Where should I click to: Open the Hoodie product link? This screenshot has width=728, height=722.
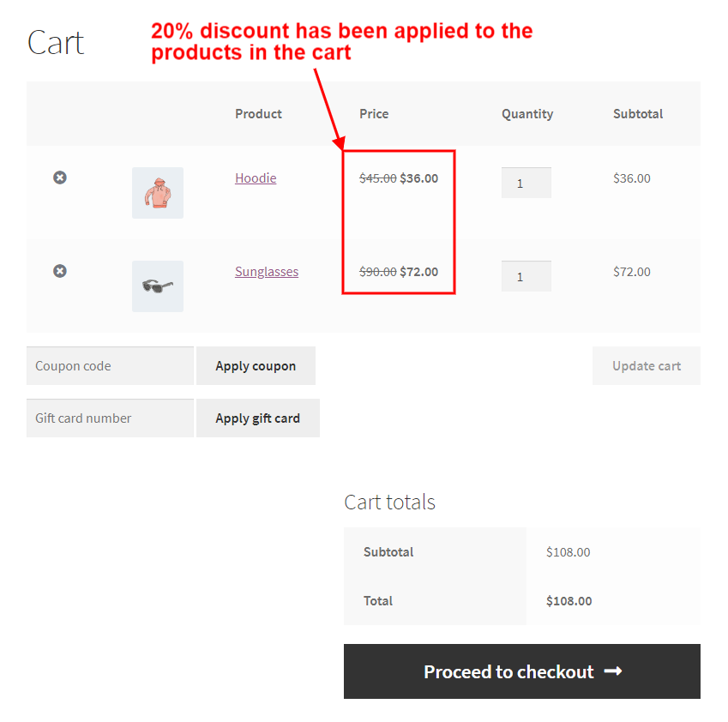(x=256, y=178)
